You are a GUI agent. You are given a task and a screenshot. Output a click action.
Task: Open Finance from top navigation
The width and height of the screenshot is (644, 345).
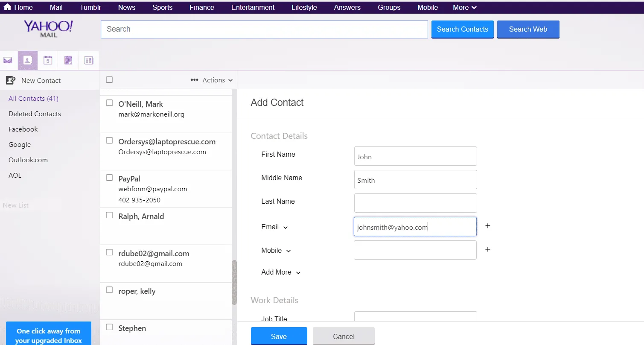pos(202,7)
